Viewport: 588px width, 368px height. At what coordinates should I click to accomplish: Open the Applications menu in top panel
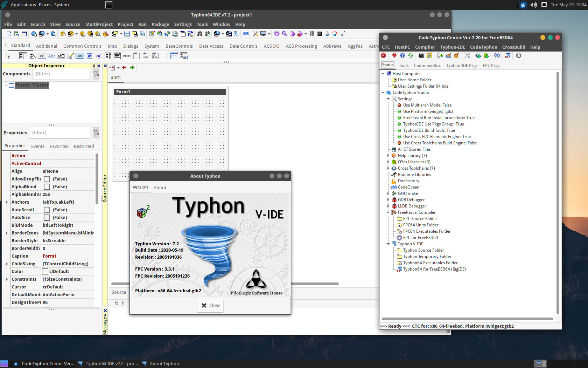(x=23, y=5)
